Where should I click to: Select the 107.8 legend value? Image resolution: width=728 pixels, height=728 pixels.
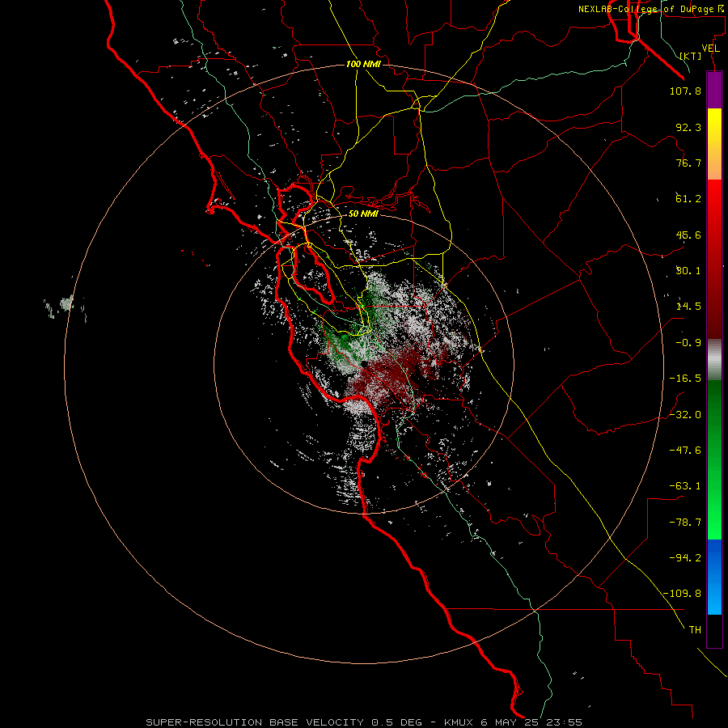click(x=685, y=91)
